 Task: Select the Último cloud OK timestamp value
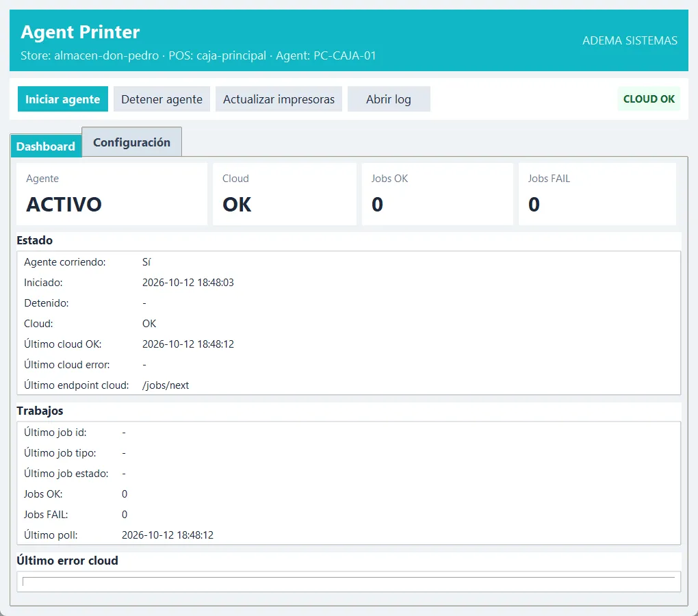coord(188,344)
